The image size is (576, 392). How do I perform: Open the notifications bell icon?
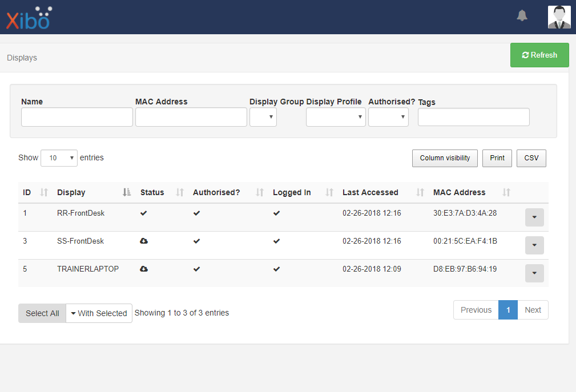522,16
